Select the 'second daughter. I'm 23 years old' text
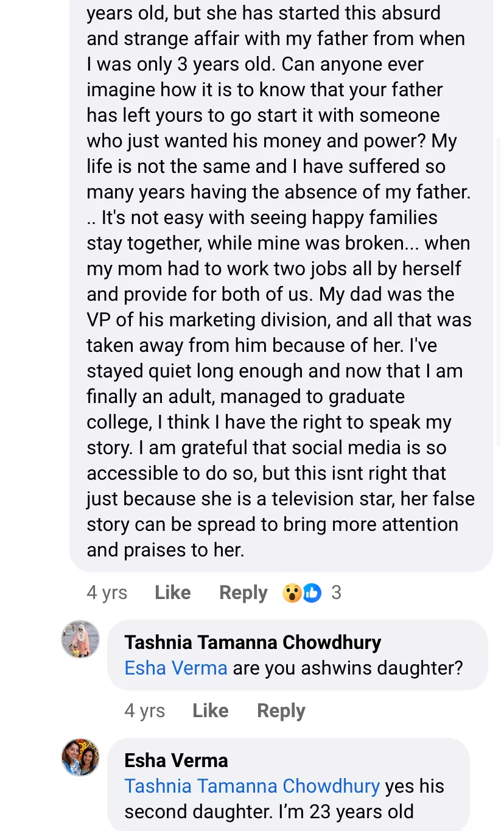 pyautogui.click(x=269, y=812)
